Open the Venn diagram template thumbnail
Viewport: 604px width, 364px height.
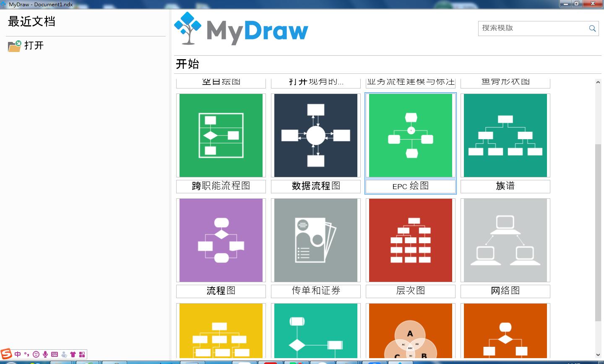coord(411,331)
